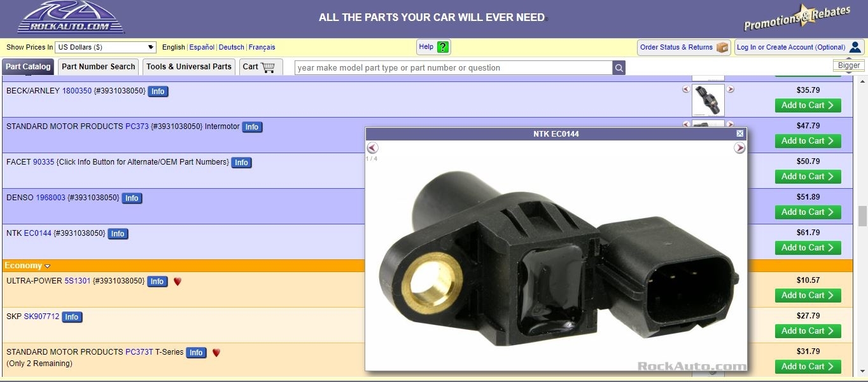868x382 pixels.
Task: Add $31.79 PC373T part to cart
Action: click(808, 367)
